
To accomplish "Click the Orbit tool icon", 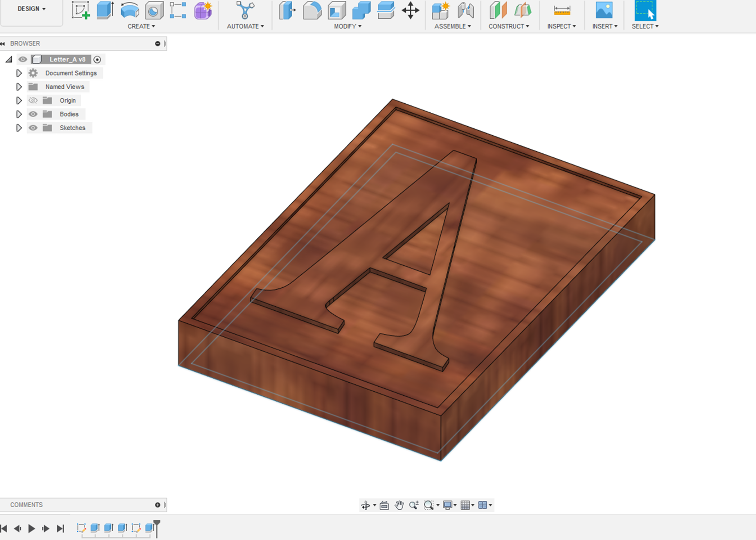I will pyautogui.click(x=365, y=505).
